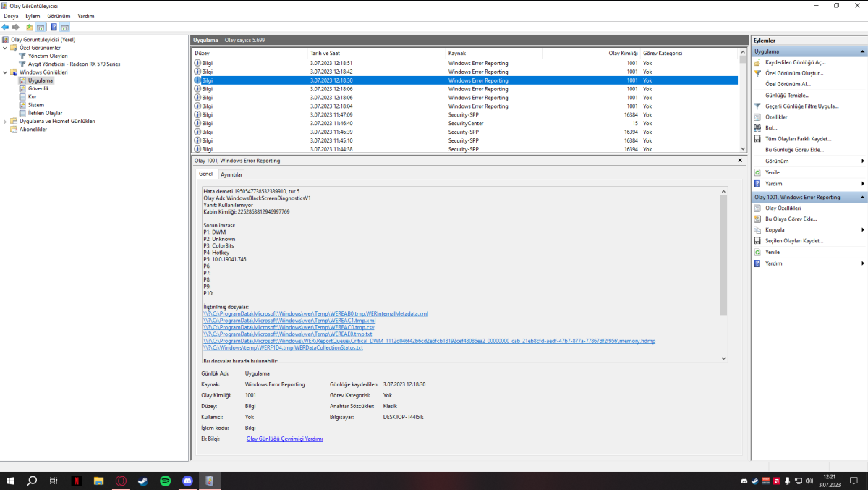Click the up-one-level folder toolbar icon
The image size is (868, 490).
pos(30,27)
